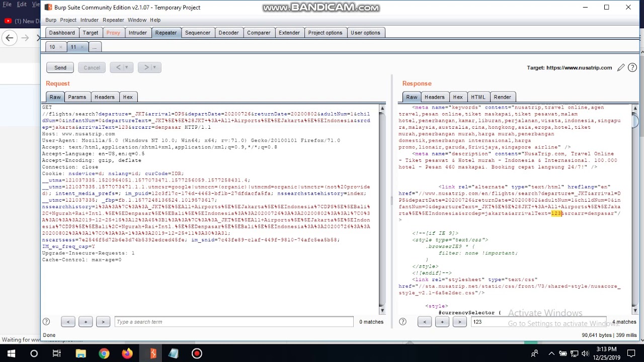Open Windows Start menu

(11, 353)
